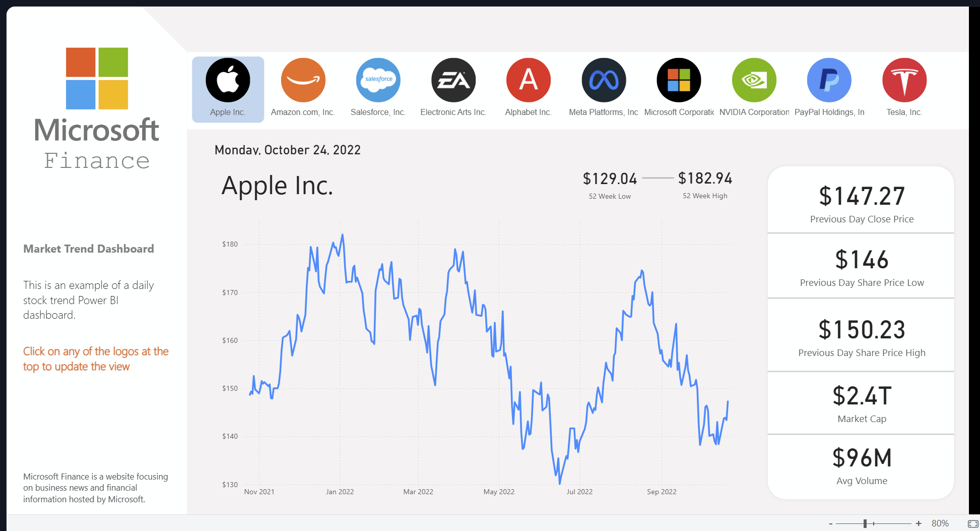
Task: Select the Meta Platforms logo
Action: (x=604, y=80)
